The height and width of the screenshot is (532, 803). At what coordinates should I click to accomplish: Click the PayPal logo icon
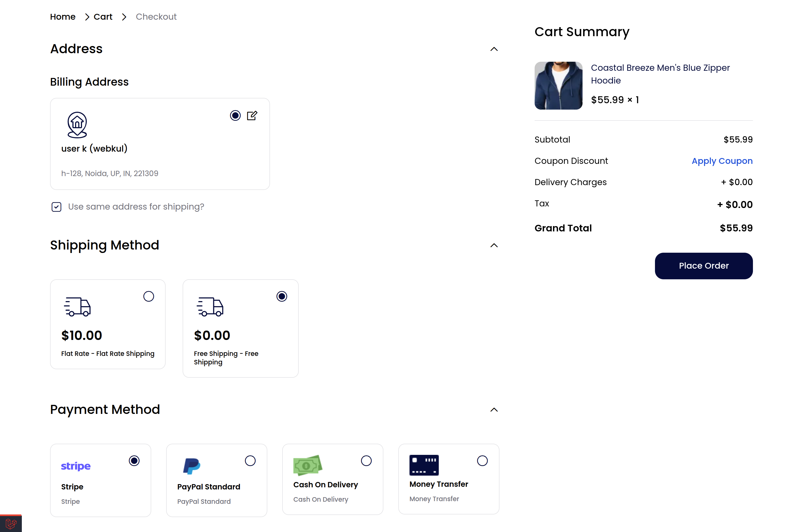192,466
